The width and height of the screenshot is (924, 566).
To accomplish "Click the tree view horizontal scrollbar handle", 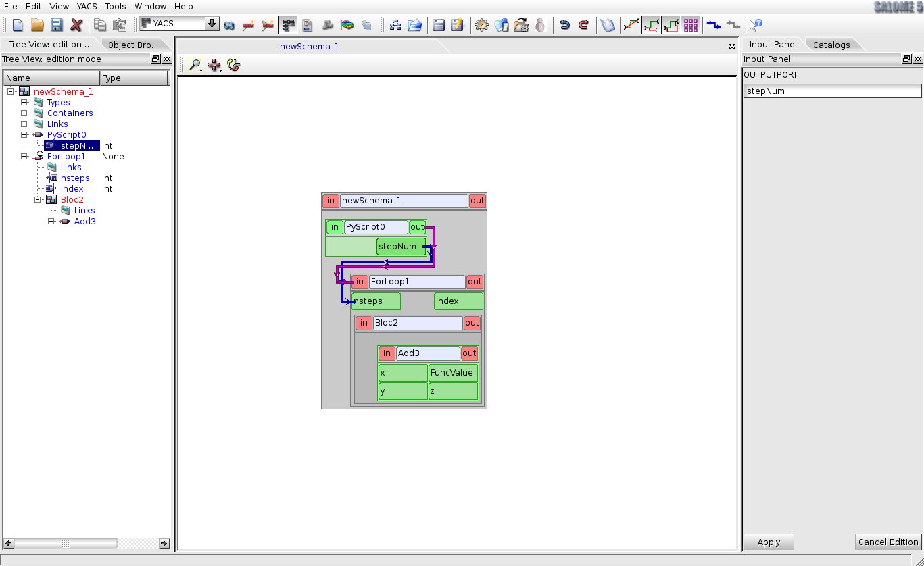I will click(66, 543).
